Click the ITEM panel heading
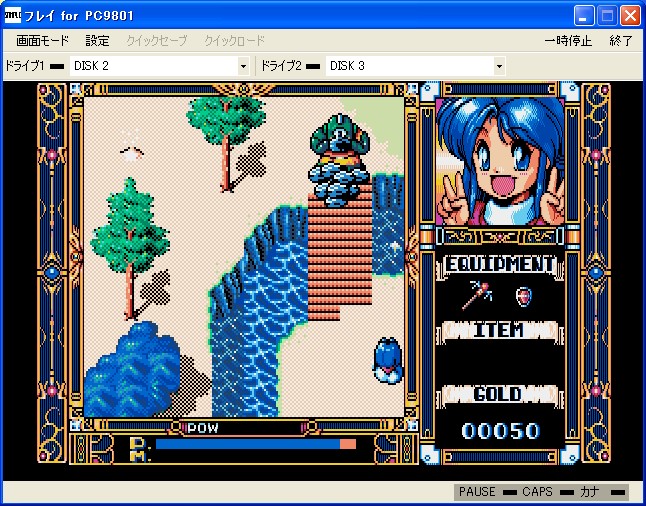This screenshot has height=506, width=646. pyautogui.click(x=499, y=330)
